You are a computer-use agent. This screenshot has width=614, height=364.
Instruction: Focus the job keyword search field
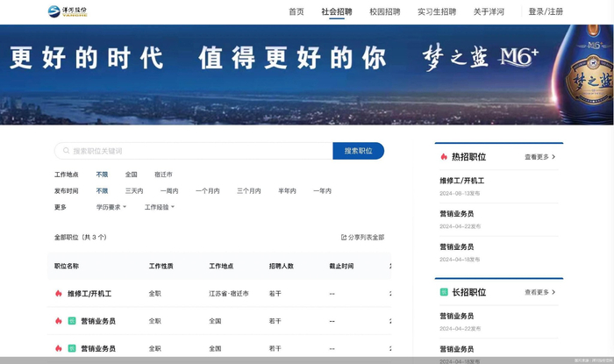click(x=194, y=151)
